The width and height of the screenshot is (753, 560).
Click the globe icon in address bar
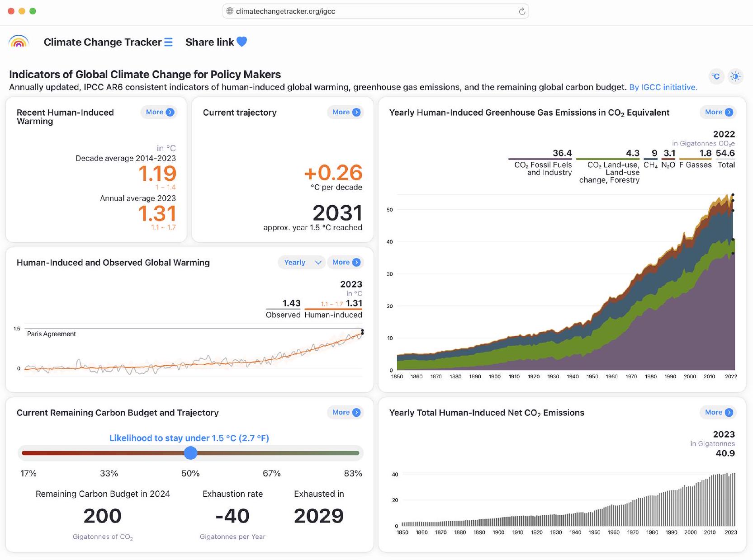pyautogui.click(x=230, y=11)
